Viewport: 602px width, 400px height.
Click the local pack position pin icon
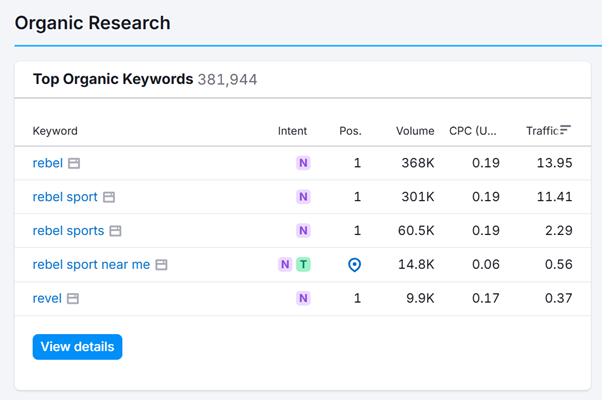pos(354,265)
